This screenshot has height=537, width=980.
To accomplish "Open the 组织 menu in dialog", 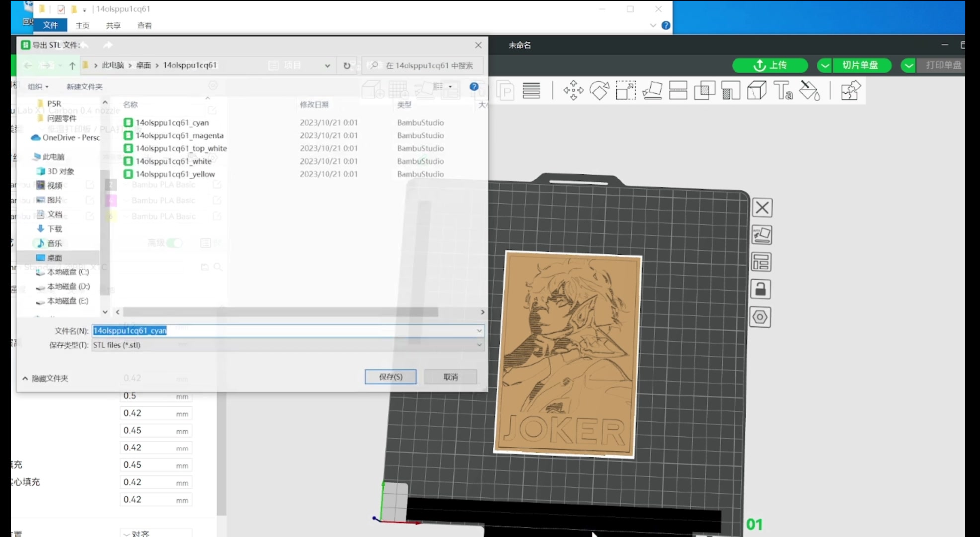I will 38,87.
